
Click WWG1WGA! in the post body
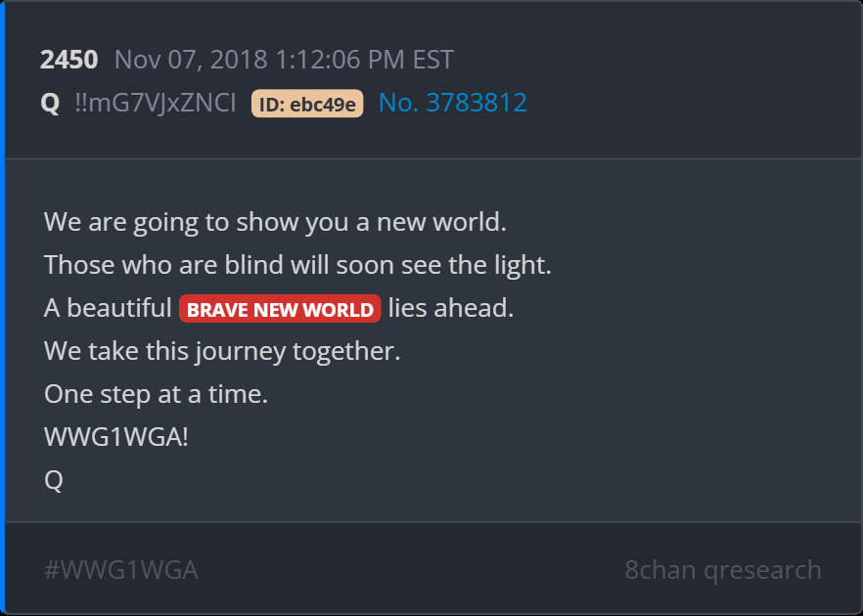pyautogui.click(x=116, y=437)
